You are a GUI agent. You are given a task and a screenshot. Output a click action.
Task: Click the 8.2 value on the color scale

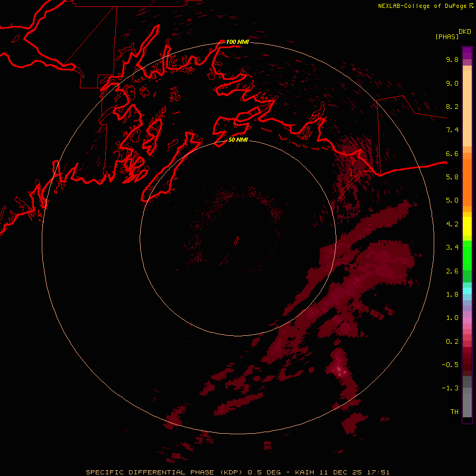tap(452, 106)
